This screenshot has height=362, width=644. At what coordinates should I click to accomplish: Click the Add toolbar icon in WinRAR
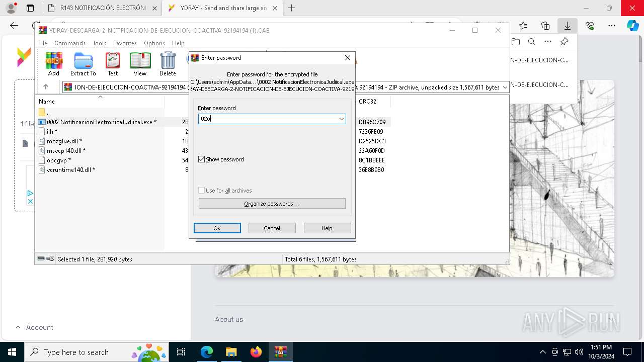54,64
